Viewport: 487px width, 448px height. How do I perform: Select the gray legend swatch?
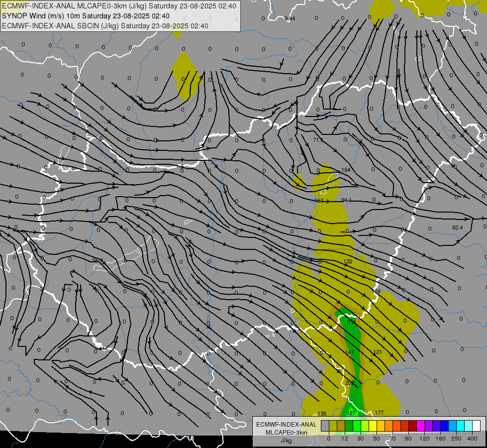(x=325, y=426)
